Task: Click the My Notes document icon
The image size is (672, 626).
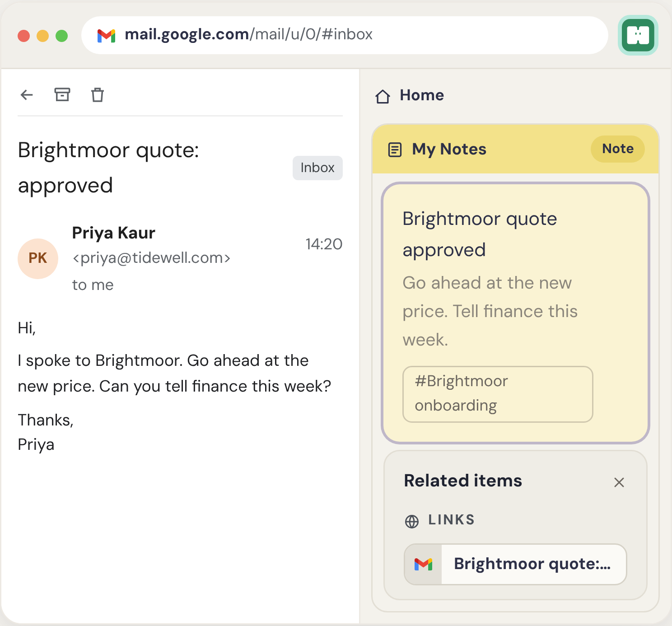Action: coord(395,149)
